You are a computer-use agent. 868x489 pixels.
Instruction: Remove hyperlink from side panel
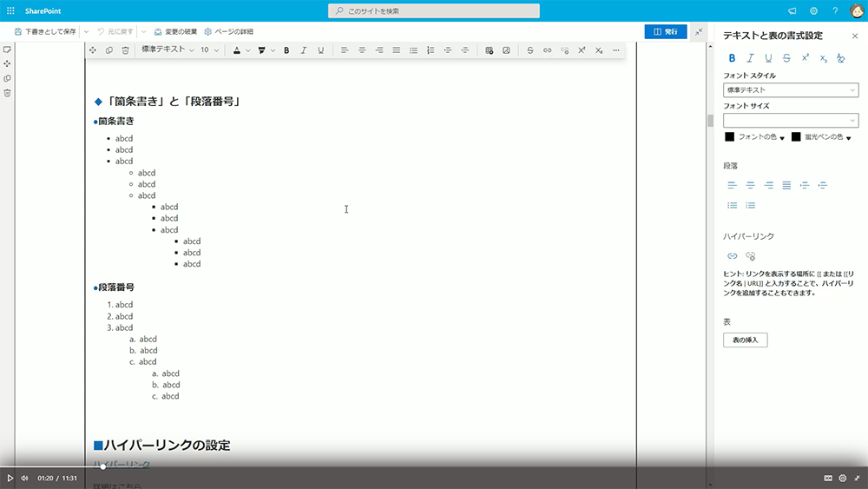(x=751, y=256)
